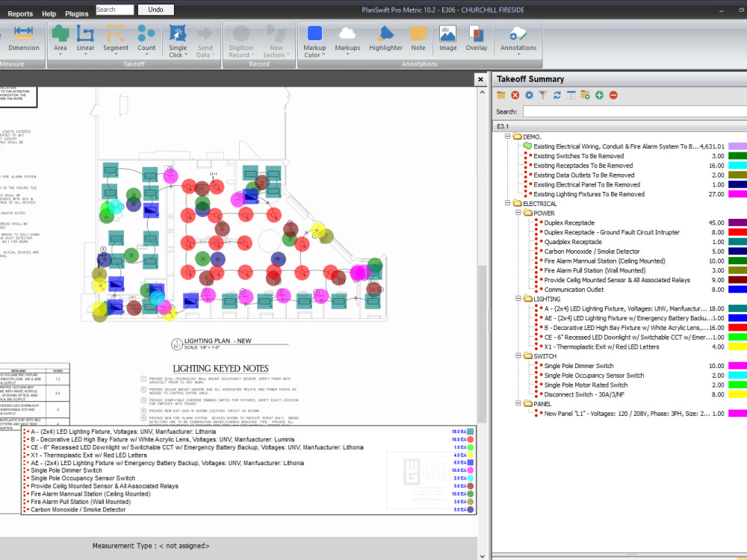
Task: Click the top Search box in menu bar
Action: point(115,10)
